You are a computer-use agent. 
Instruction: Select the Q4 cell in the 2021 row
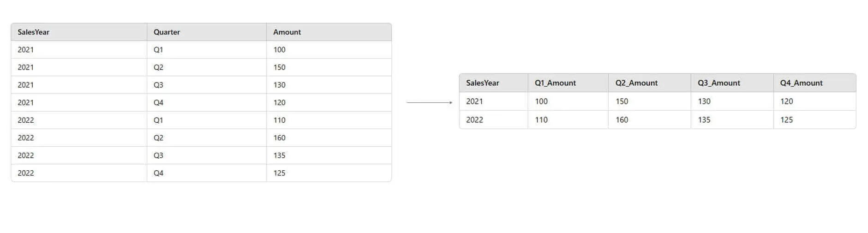click(x=158, y=102)
